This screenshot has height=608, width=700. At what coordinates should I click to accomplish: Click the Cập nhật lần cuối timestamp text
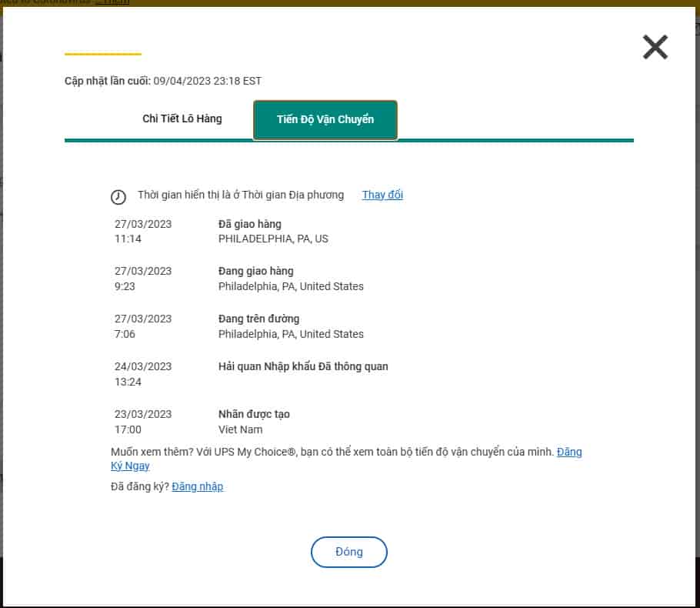[x=163, y=81]
